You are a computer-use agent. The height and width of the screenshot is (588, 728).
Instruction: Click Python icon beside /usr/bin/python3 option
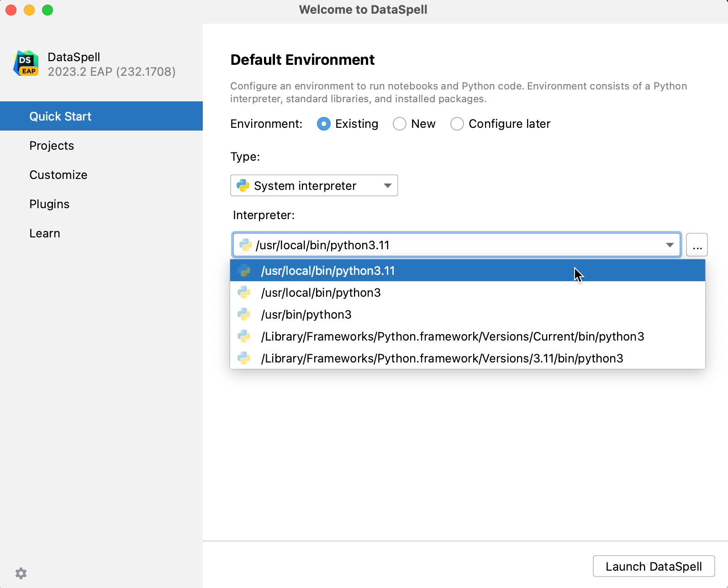coord(244,314)
